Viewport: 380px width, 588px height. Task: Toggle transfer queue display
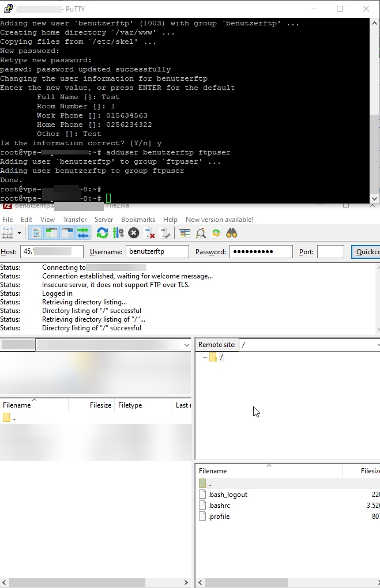coord(82,233)
